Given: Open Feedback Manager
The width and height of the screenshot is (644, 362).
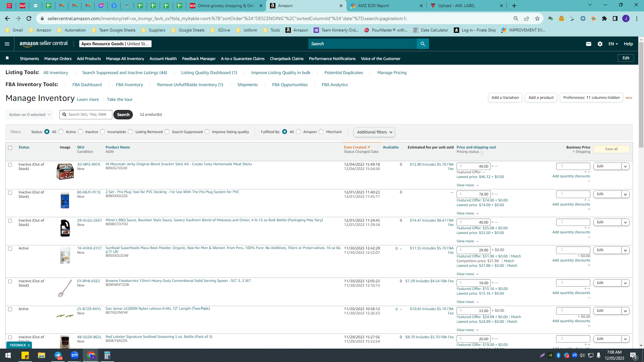Looking at the screenshot, I should coord(199,59).
